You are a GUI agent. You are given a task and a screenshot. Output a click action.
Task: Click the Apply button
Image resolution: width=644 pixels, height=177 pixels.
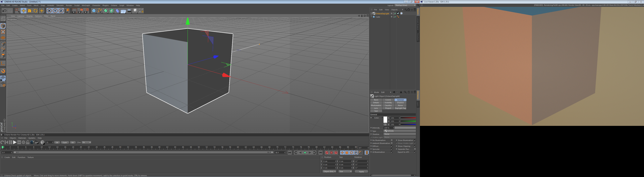click(x=361, y=171)
